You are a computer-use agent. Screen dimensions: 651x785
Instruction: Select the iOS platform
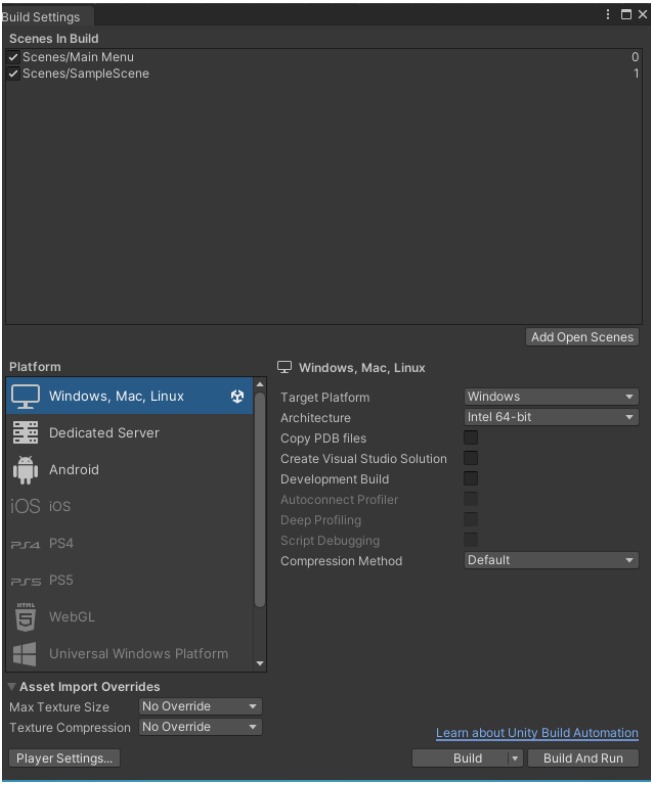[x=129, y=506]
